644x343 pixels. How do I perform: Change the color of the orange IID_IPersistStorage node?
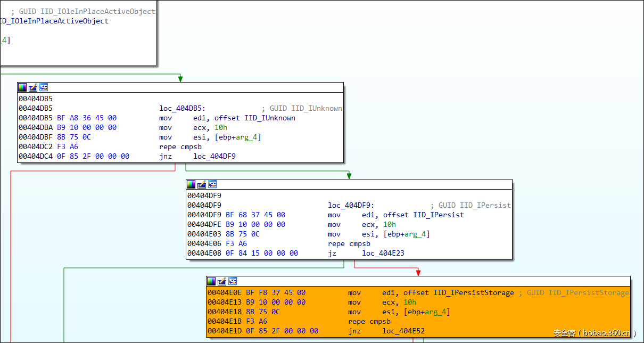coord(211,281)
